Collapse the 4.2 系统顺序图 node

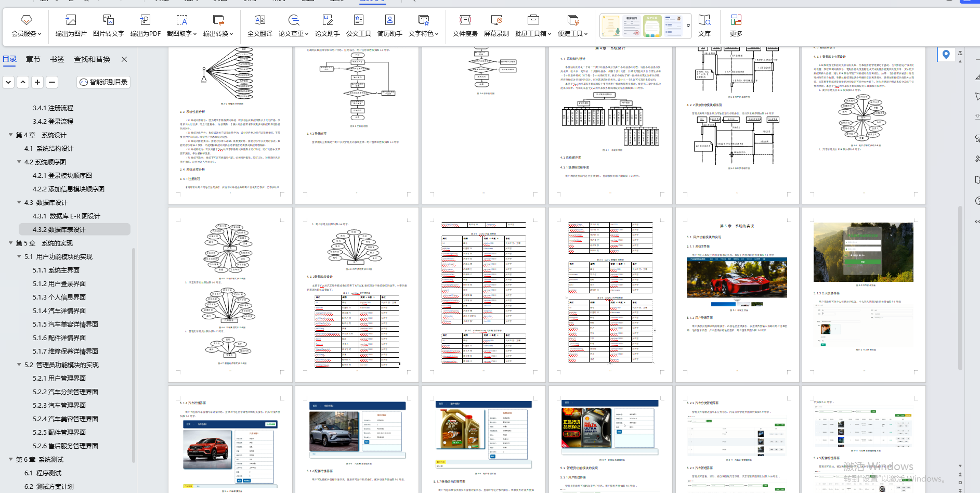[x=19, y=162]
